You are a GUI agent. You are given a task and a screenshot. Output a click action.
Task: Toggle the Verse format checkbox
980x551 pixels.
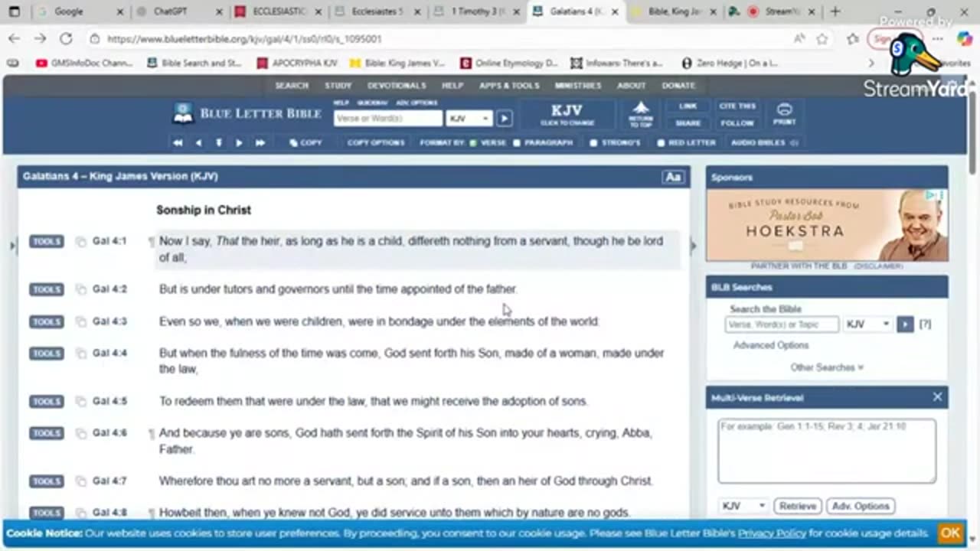tap(473, 143)
